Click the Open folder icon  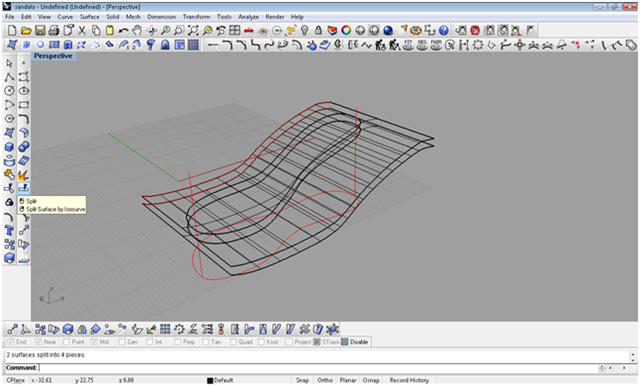pos(26,30)
